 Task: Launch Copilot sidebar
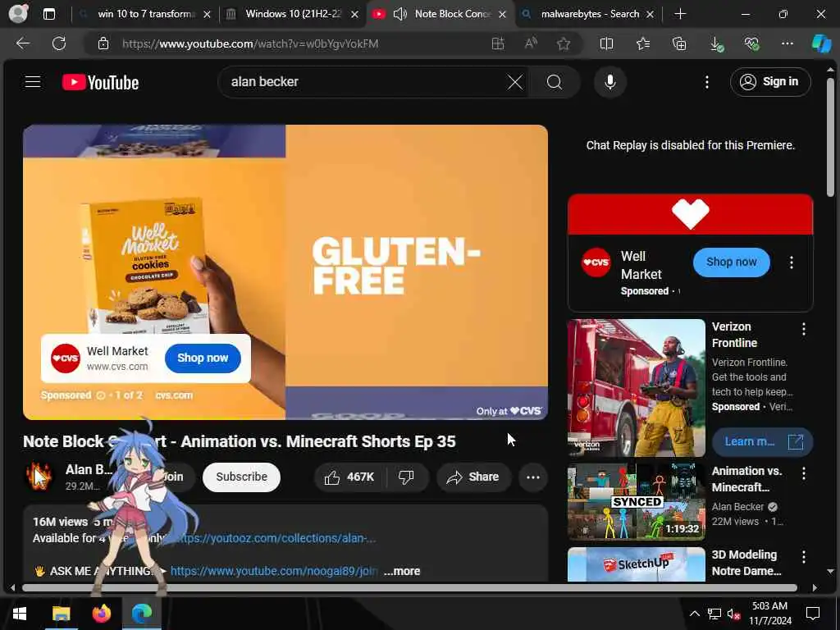tap(821, 43)
